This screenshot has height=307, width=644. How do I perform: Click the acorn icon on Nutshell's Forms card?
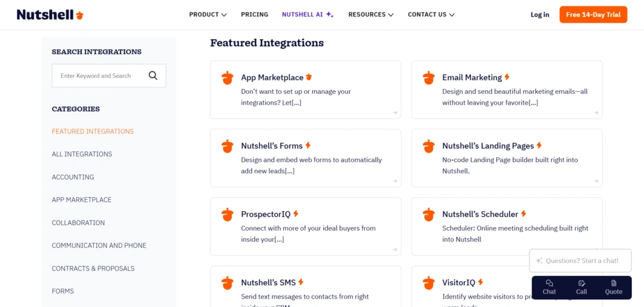(x=227, y=146)
